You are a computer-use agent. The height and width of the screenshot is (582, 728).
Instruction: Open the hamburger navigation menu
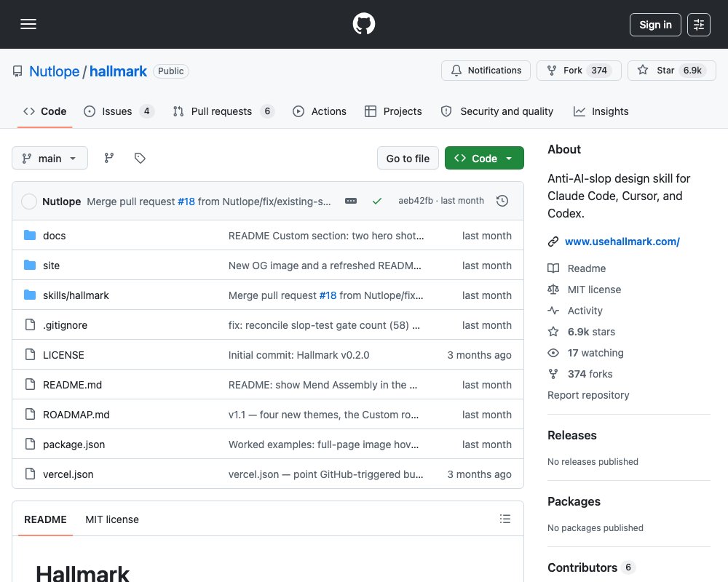(x=28, y=24)
